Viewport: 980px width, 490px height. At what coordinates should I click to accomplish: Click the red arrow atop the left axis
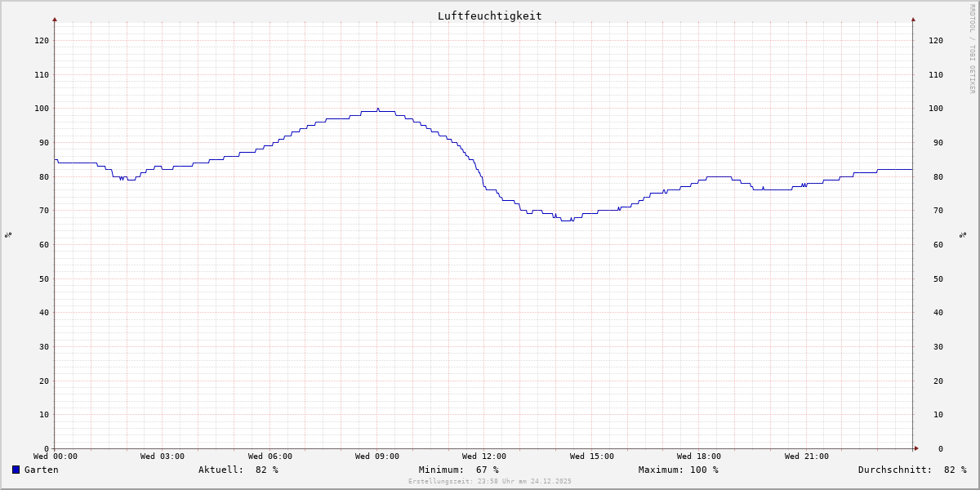[55, 19]
